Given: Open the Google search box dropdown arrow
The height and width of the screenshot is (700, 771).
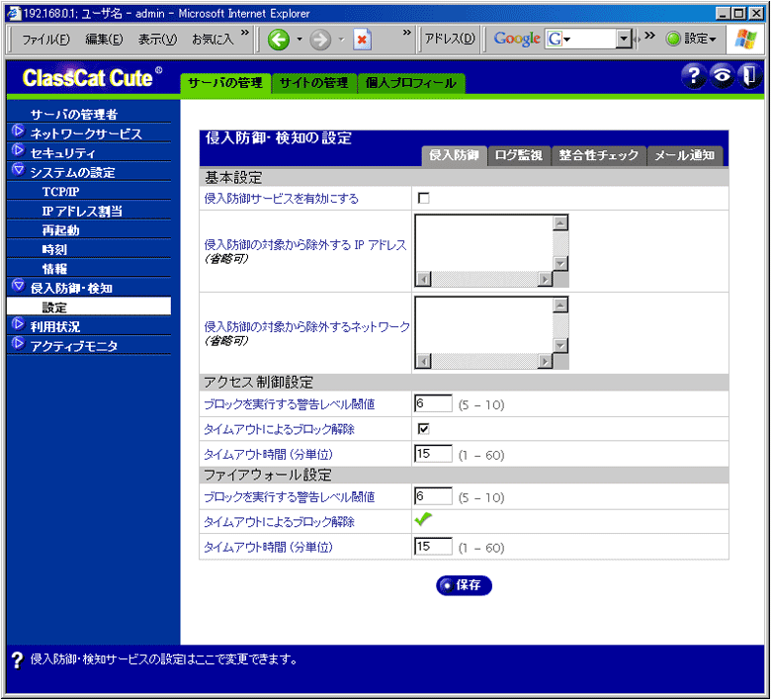Looking at the screenshot, I should [x=623, y=40].
